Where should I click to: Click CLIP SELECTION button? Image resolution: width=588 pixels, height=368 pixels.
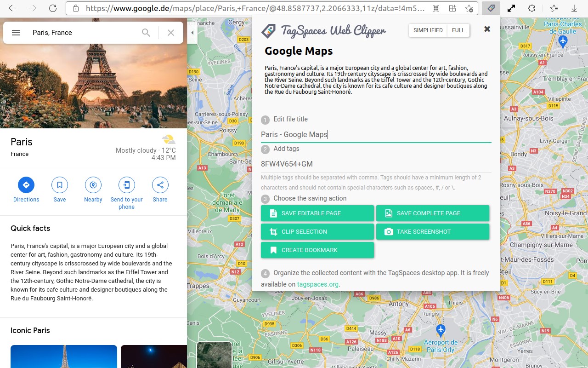coord(317,231)
